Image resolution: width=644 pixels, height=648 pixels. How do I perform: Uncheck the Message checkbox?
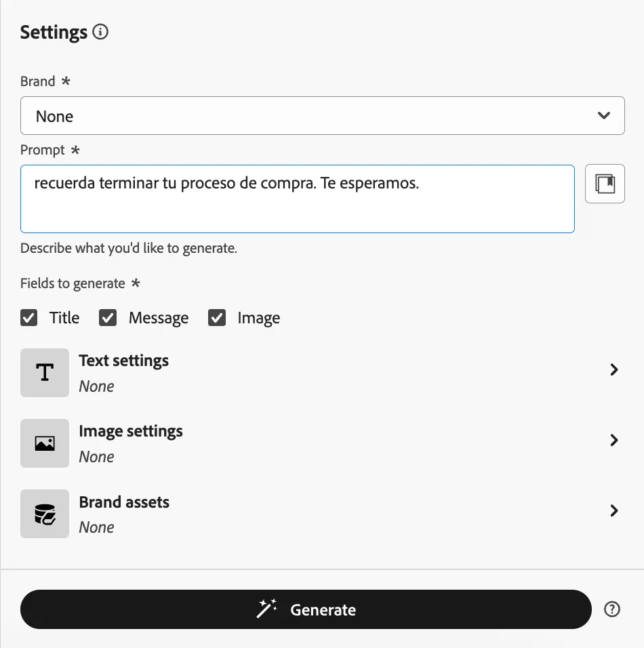(108, 318)
